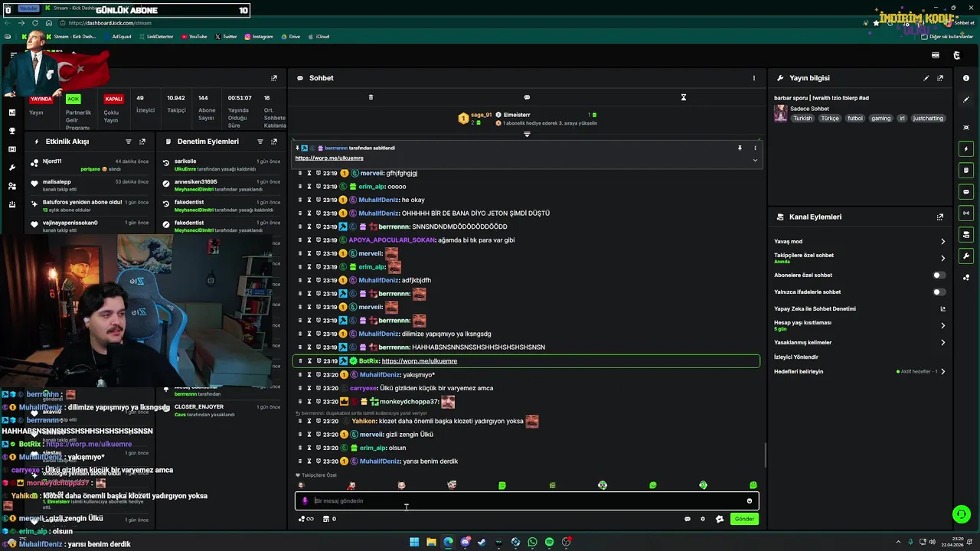Expand the pinned message chevron

click(x=755, y=160)
